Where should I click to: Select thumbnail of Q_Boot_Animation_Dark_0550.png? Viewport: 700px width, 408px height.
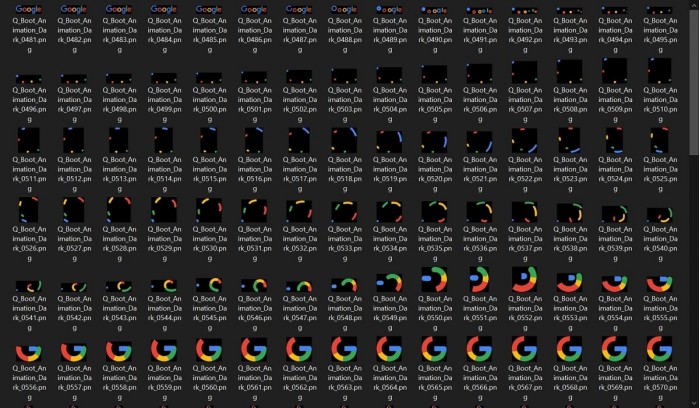pos(434,279)
